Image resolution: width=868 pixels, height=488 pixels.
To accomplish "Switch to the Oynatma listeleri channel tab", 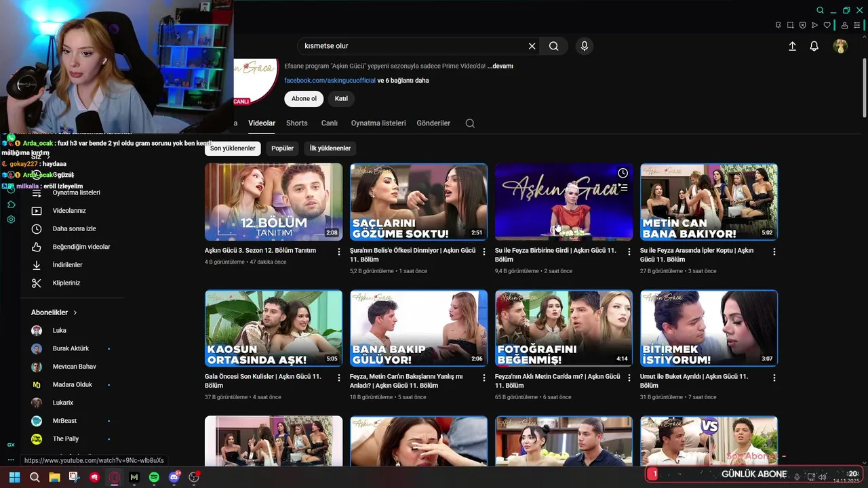I will (378, 123).
